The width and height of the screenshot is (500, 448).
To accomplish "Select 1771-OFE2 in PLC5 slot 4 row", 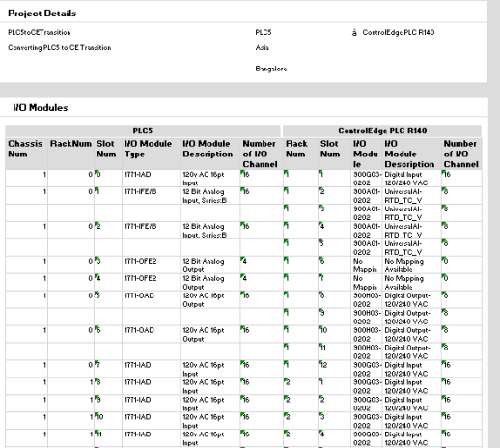I will coord(140,278).
